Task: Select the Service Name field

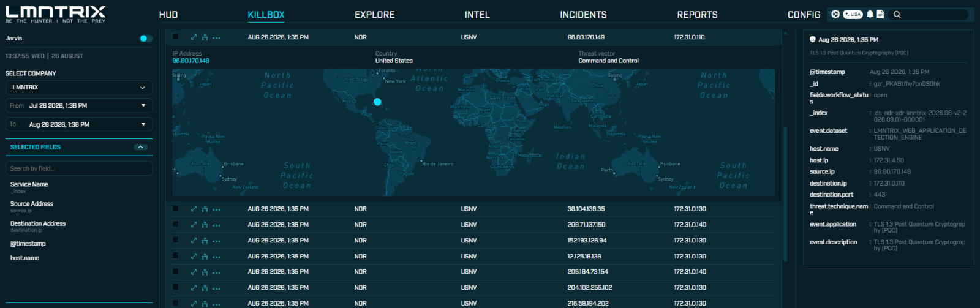Action: point(29,184)
